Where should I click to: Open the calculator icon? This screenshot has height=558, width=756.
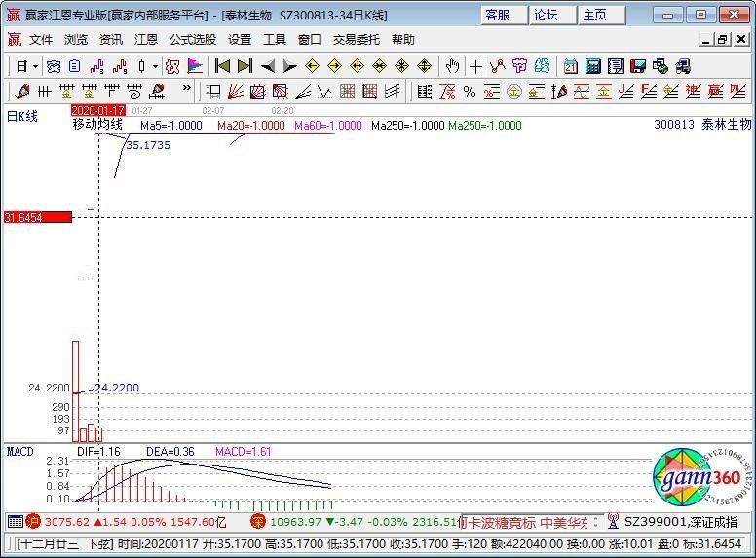[x=593, y=66]
